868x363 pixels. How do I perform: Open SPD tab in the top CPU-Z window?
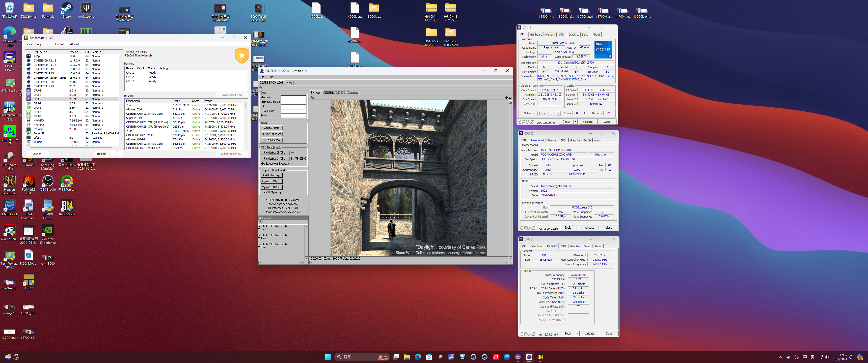click(561, 35)
